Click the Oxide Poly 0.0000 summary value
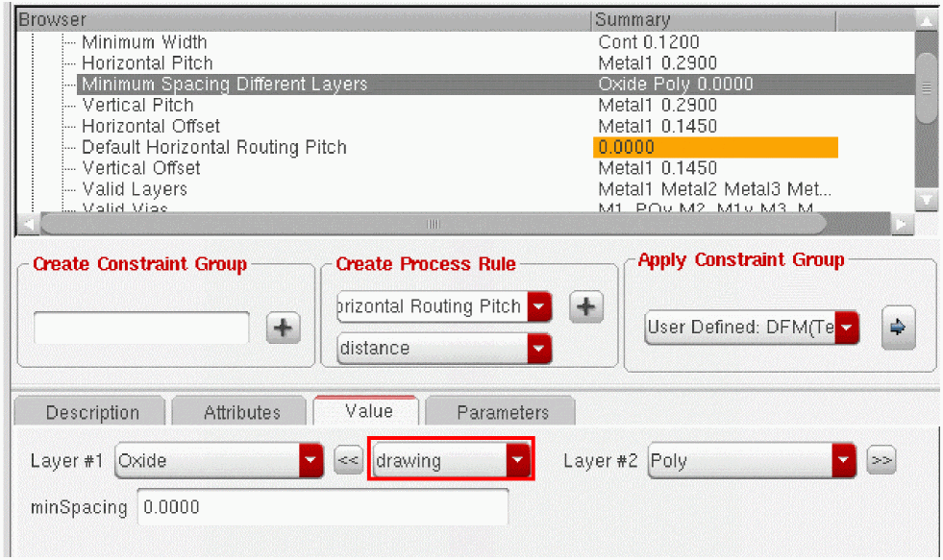The image size is (943, 560). point(676,85)
